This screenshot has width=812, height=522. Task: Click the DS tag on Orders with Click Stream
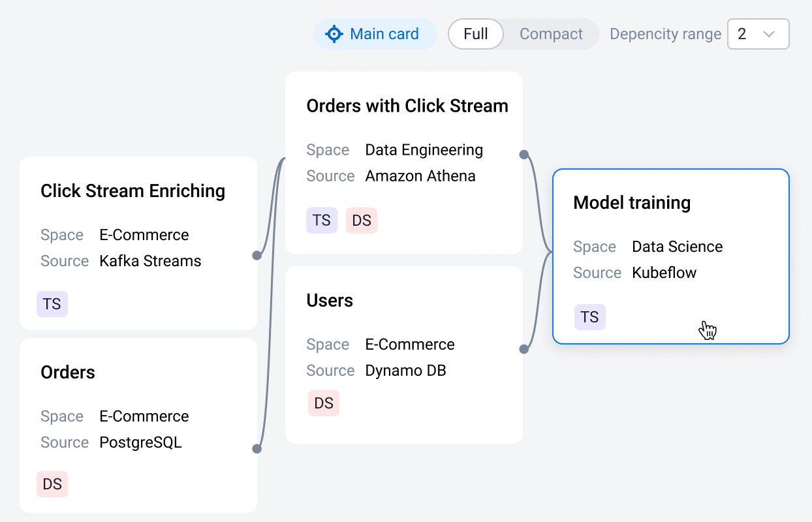pyautogui.click(x=362, y=221)
